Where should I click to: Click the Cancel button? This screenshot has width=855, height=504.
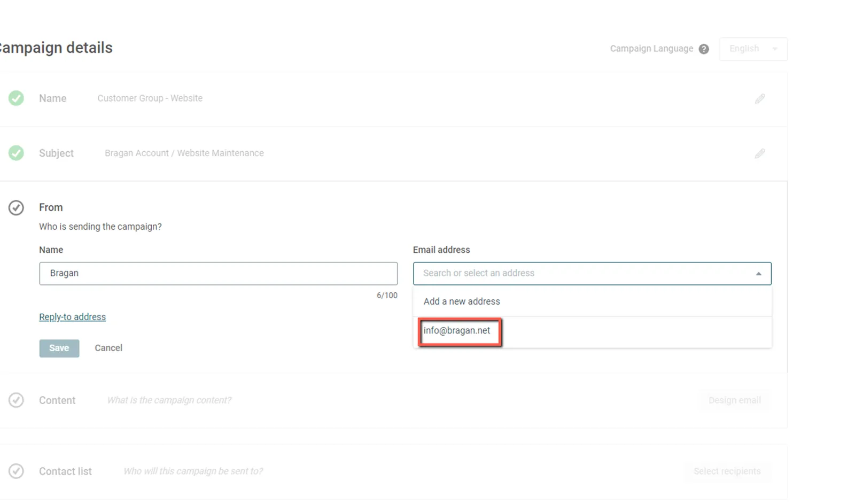[108, 348]
